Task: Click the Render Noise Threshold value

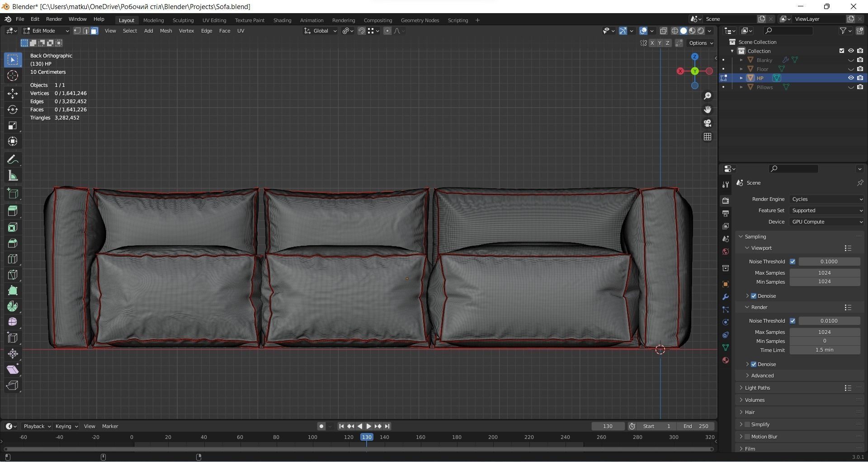Action: coord(829,321)
